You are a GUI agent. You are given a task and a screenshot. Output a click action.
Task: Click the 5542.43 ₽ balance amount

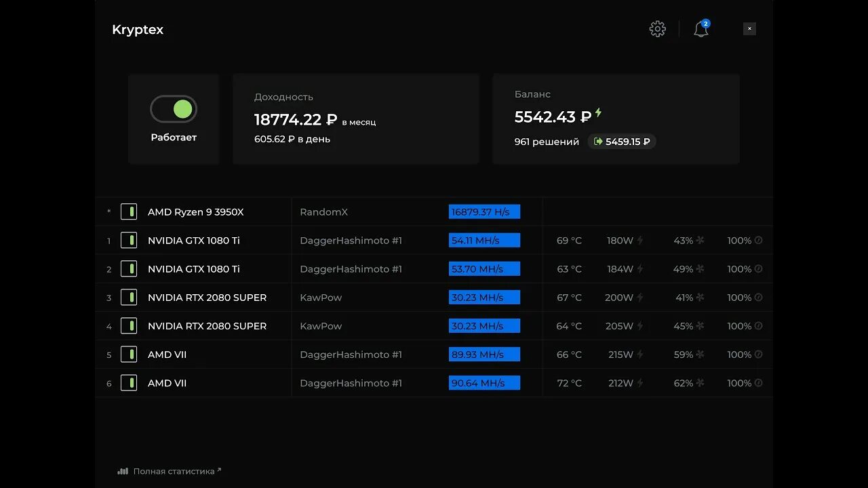[x=553, y=117]
